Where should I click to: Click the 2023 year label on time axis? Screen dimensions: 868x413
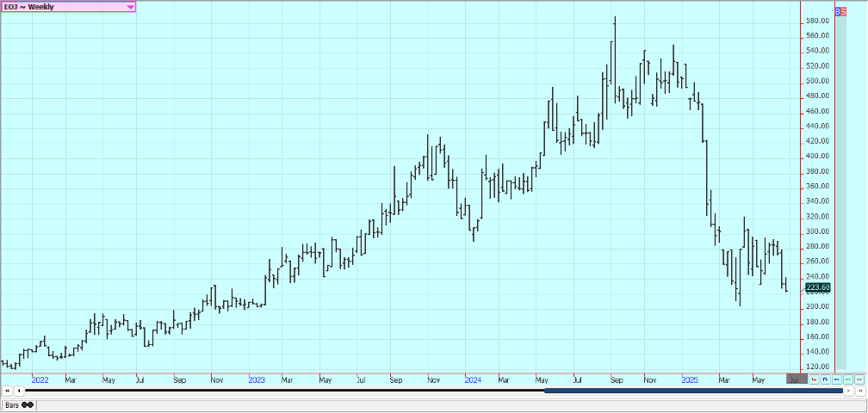pos(257,380)
